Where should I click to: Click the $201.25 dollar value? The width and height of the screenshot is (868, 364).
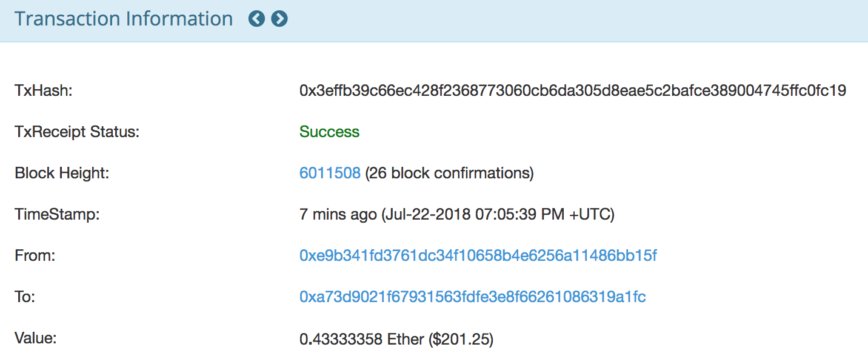click(461, 339)
